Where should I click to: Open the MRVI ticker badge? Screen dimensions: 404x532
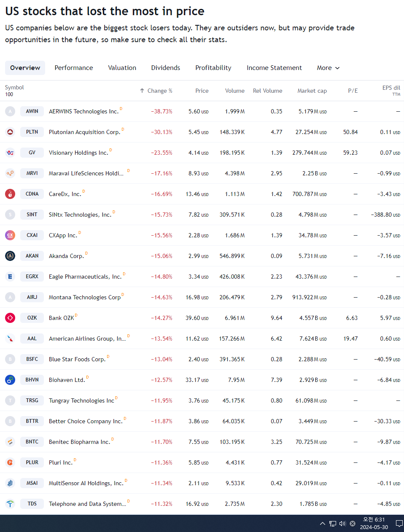tap(32, 173)
